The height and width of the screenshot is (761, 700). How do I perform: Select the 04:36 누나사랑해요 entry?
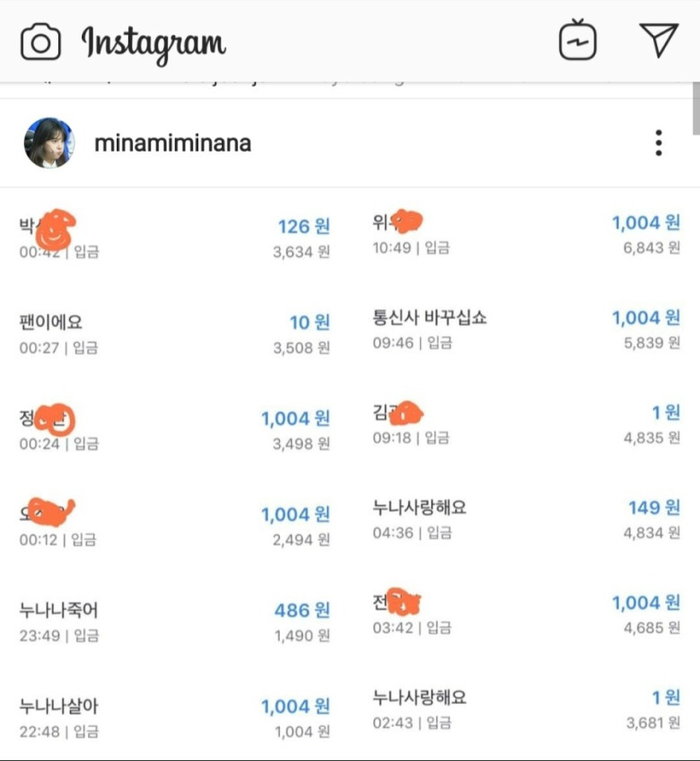click(526, 520)
